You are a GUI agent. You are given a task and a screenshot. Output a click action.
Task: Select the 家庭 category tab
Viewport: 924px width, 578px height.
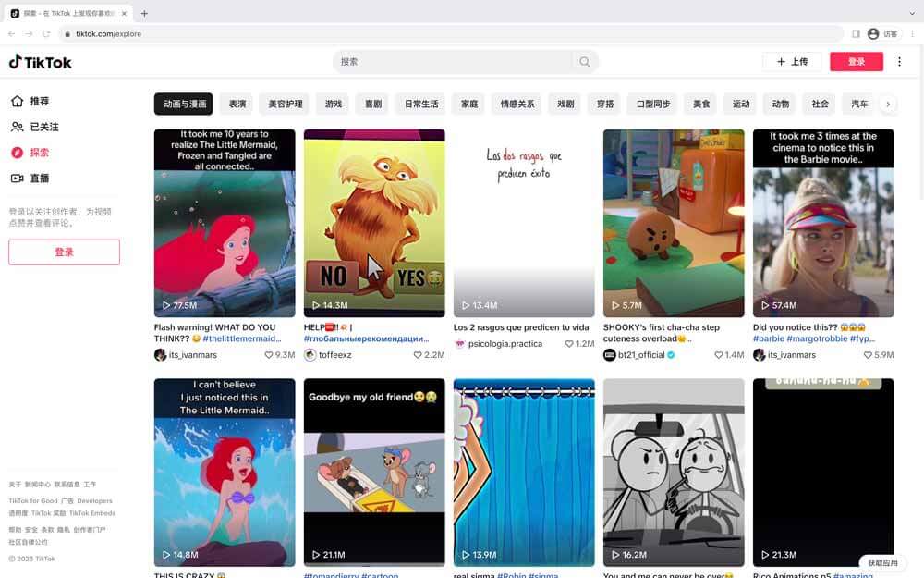469,104
